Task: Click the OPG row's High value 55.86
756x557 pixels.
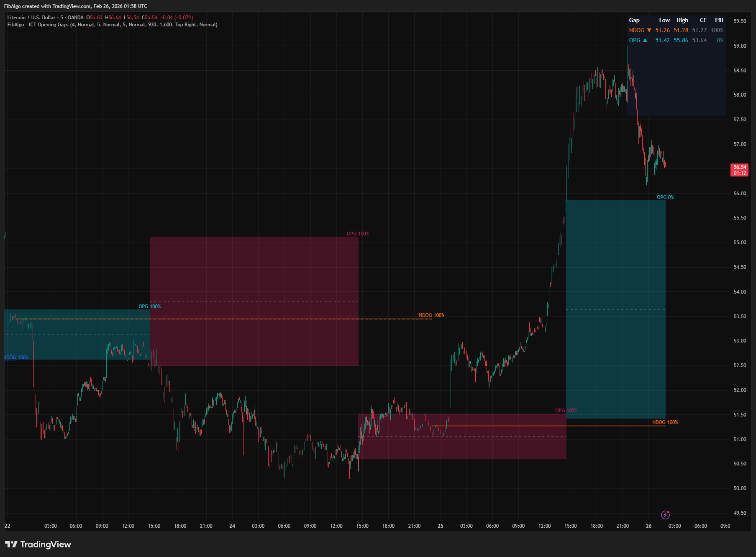Action: pos(681,41)
